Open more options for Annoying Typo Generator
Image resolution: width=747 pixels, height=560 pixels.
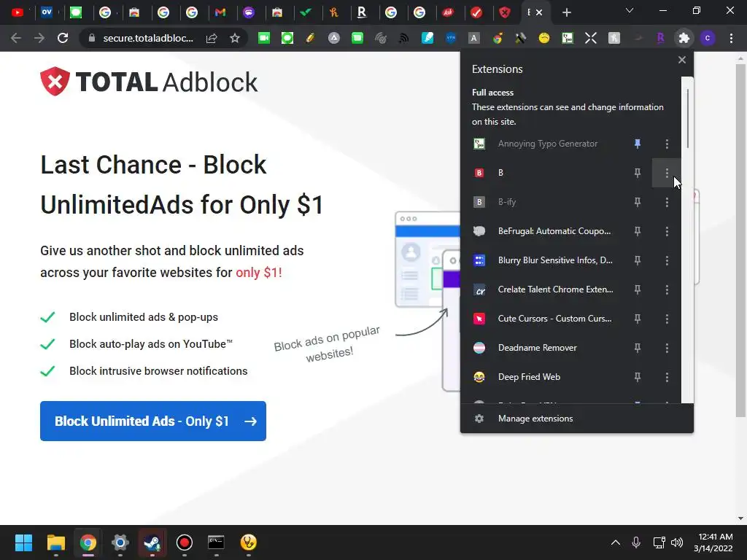pos(667,144)
